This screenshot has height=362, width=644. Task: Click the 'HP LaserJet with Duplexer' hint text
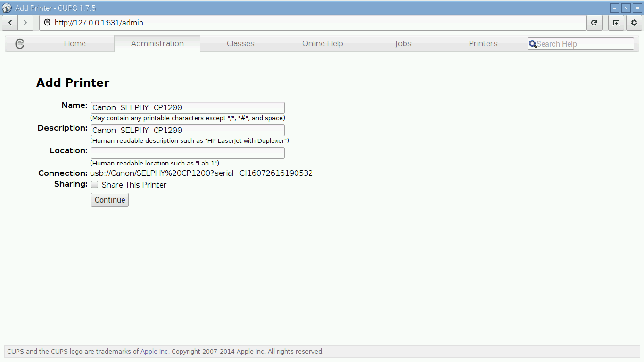[x=190, y=140]
